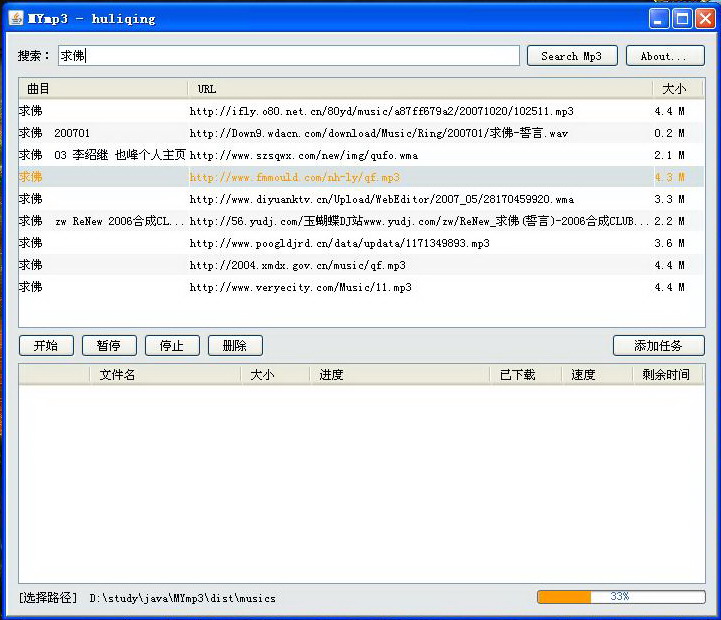
Task: Click the 33% progress bar
Action: [621, 597]
